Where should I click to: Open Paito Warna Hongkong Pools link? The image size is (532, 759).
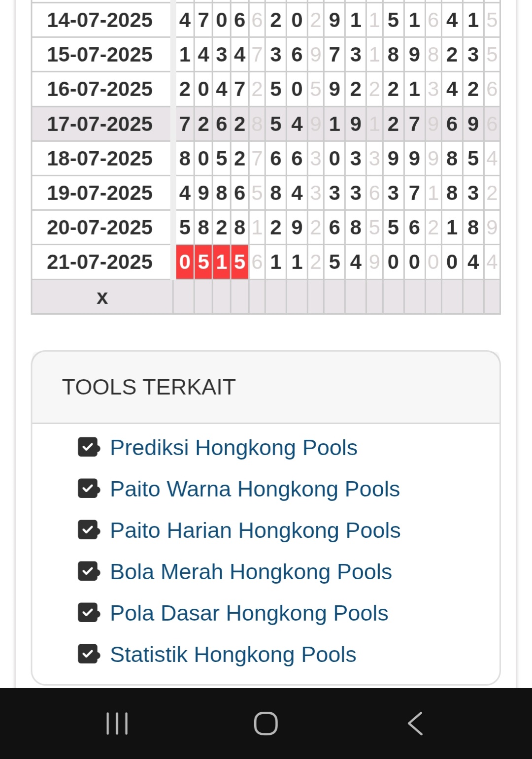255,489
